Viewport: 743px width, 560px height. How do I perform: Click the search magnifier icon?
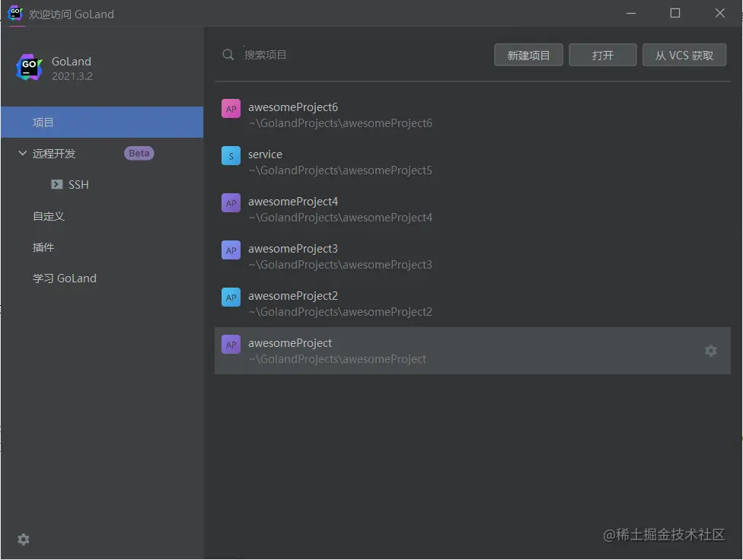228,55
